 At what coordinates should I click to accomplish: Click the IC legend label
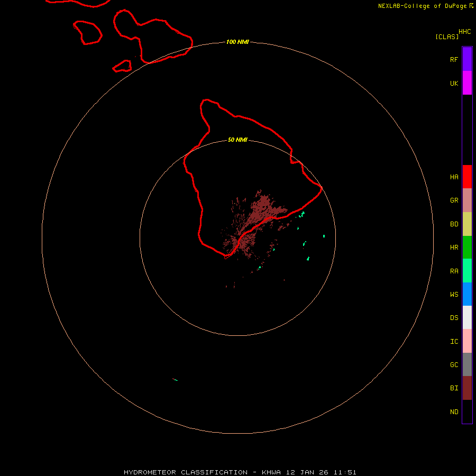pyautogui.click(x=454, y=342)
